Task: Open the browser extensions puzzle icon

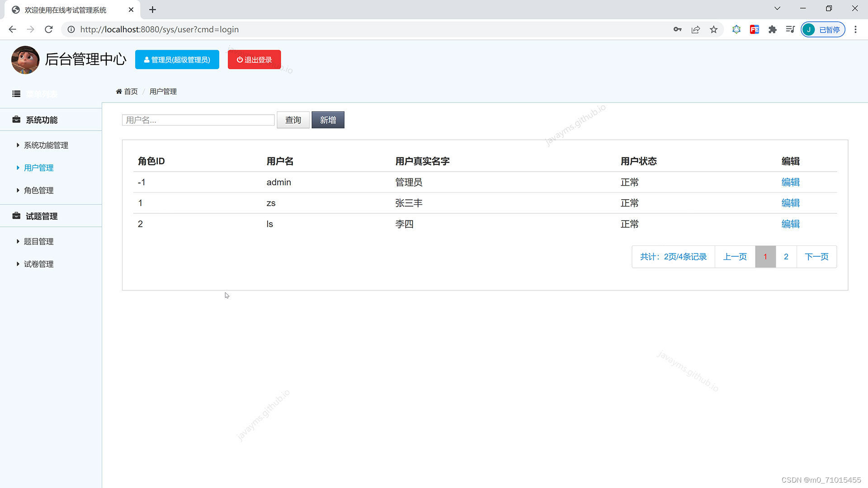Action: [772, 29]
